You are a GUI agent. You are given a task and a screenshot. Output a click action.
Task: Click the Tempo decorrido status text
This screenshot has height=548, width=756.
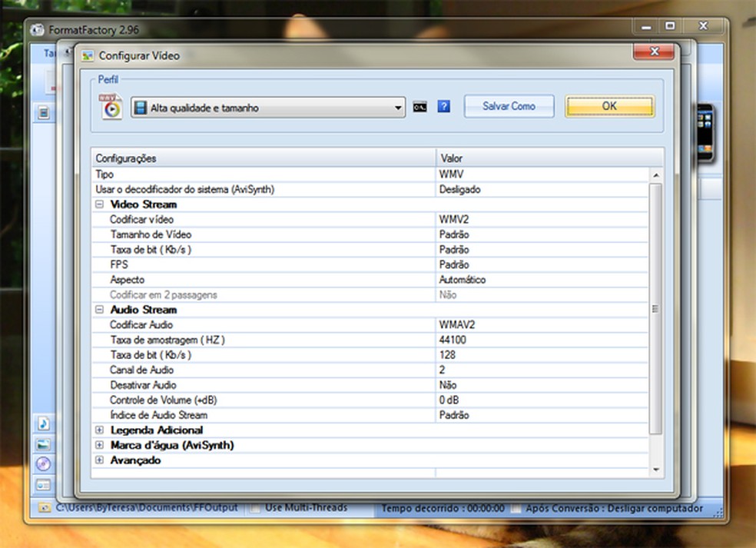443,508
